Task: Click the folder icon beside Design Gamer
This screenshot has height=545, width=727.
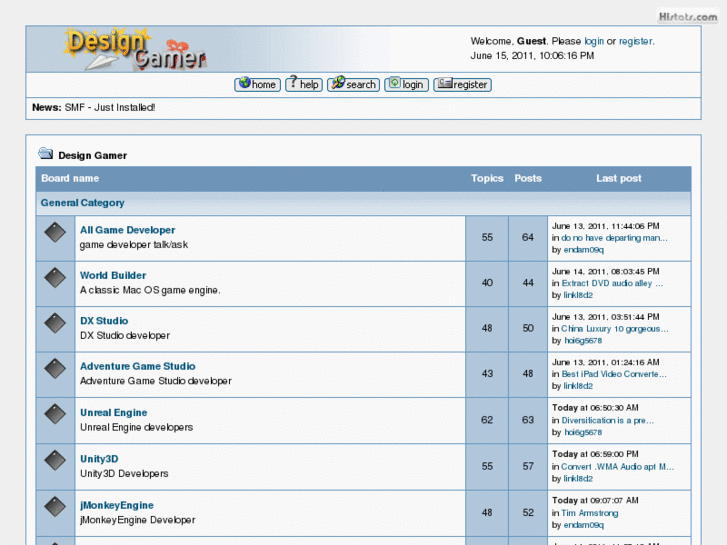Action: coord(45,154)
